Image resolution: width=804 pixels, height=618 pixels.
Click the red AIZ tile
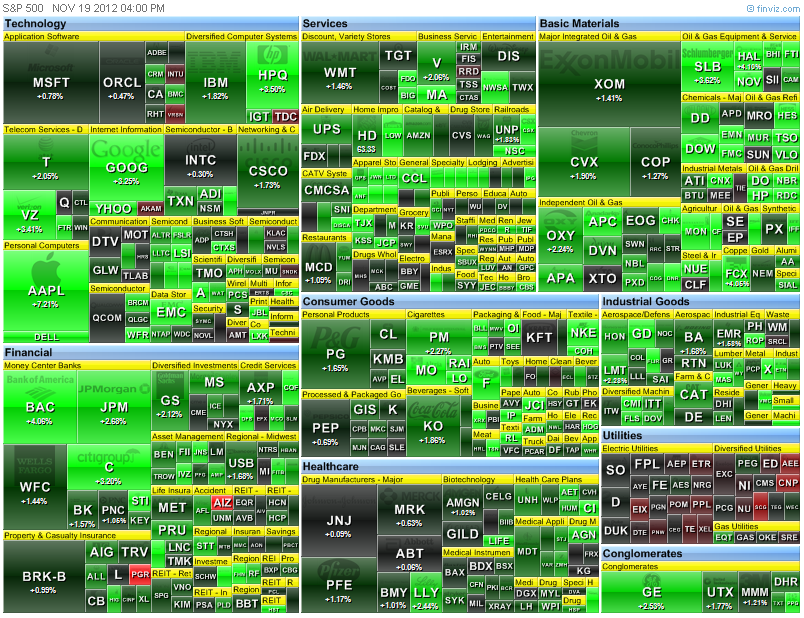(x=223, y=503)
